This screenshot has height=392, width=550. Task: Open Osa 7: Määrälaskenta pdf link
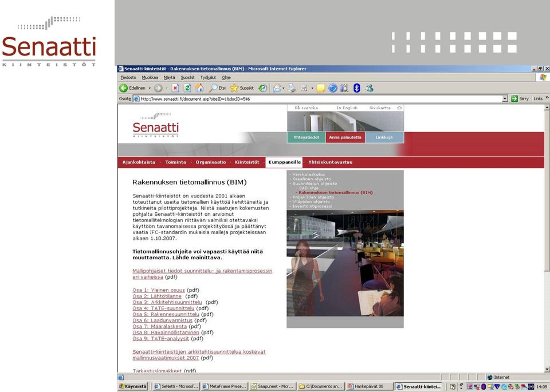pos(159,326)
